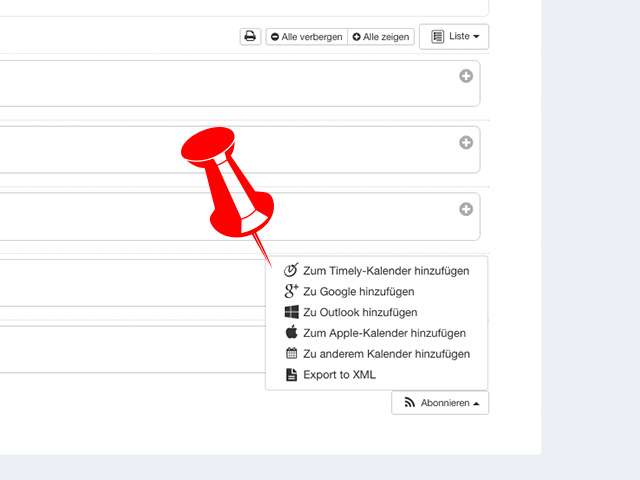Click the calendar grid icon

(291, 353)
